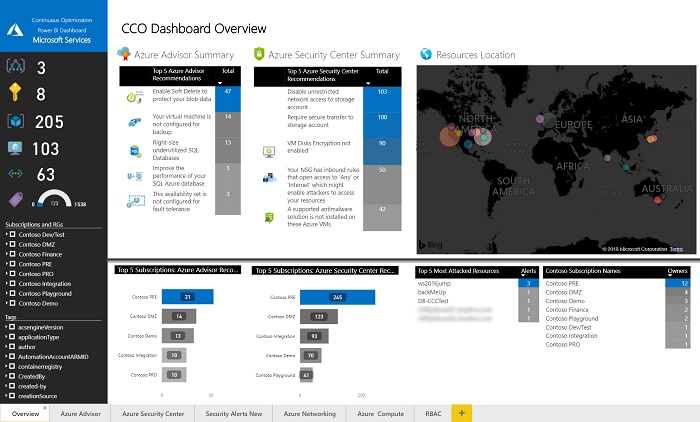This screenshot has height=422, width=700.
Task: Select Contoso PRE Security Center bar 245
Action: pyautogui.click(x=338, y=297)
